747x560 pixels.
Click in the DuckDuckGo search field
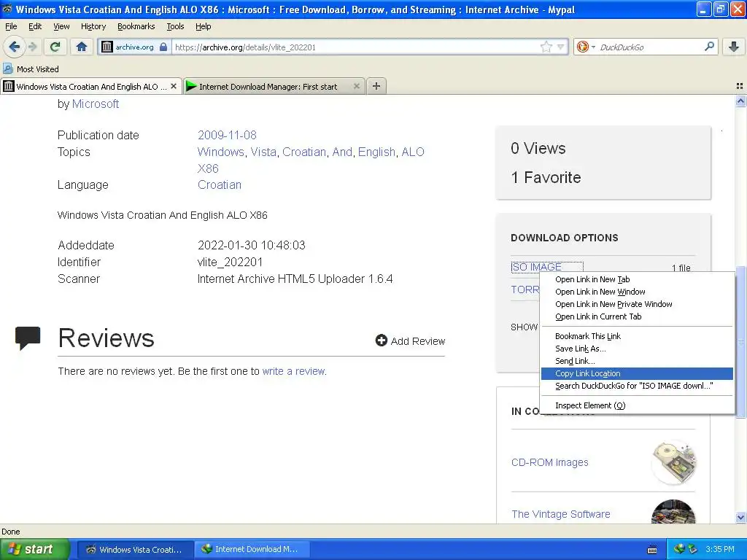(649, 47)
